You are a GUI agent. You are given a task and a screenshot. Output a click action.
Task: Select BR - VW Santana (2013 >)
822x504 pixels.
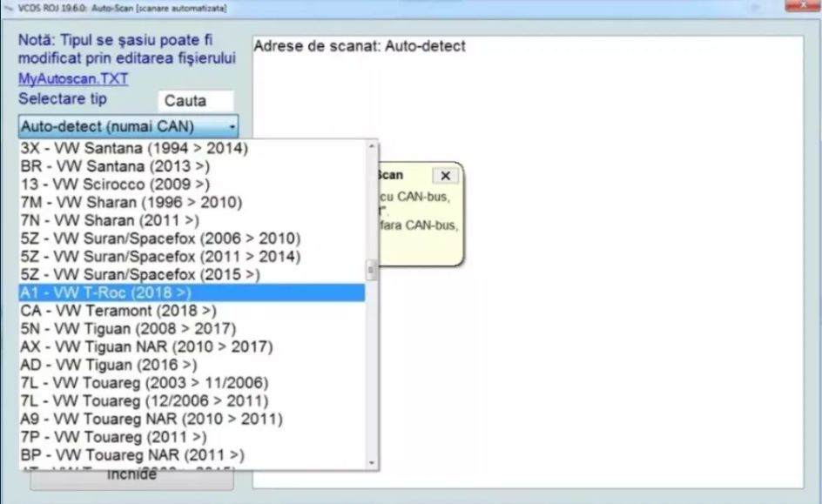[x=192, y=166]
